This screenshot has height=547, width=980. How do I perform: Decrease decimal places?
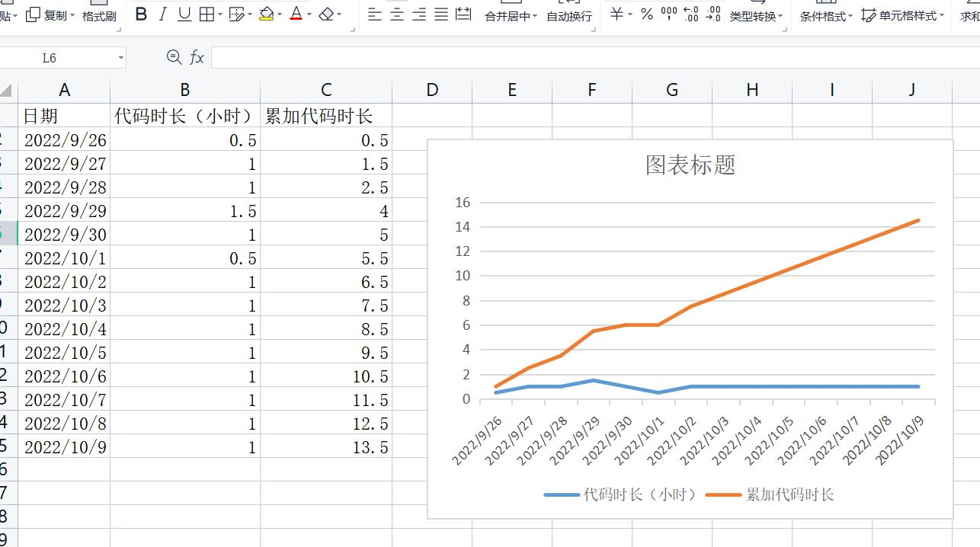pos(713,14)
